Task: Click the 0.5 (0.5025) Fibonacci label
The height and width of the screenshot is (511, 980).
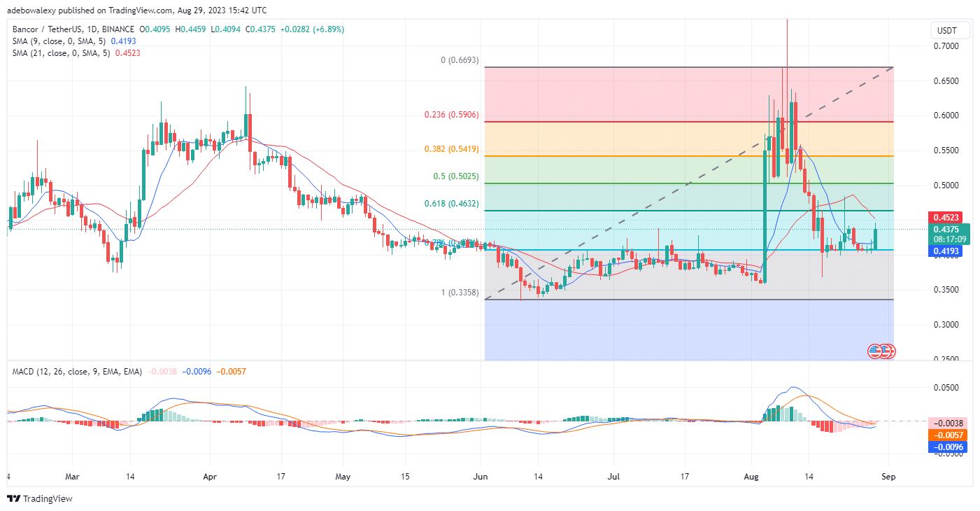Action: [x=457, y=176]
